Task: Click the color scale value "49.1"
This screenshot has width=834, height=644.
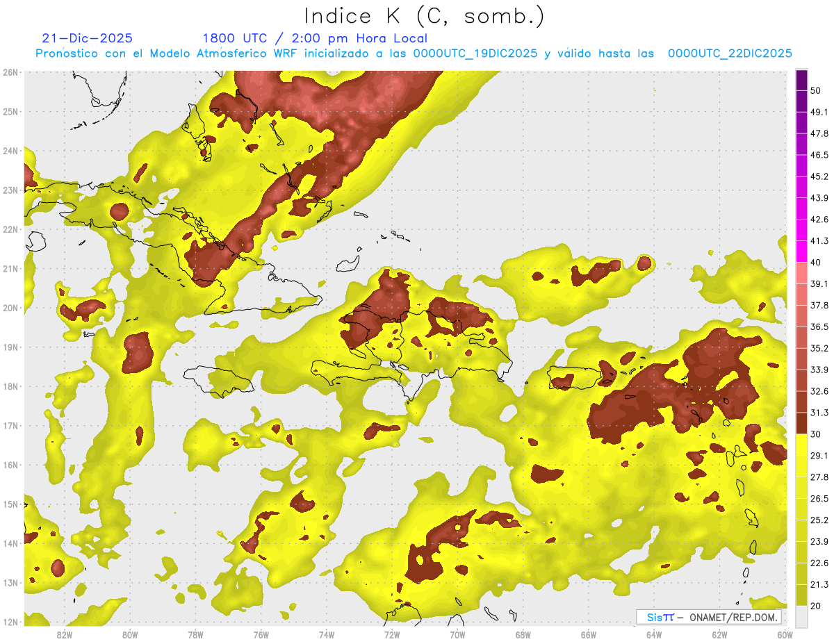Action: point(819,112)
